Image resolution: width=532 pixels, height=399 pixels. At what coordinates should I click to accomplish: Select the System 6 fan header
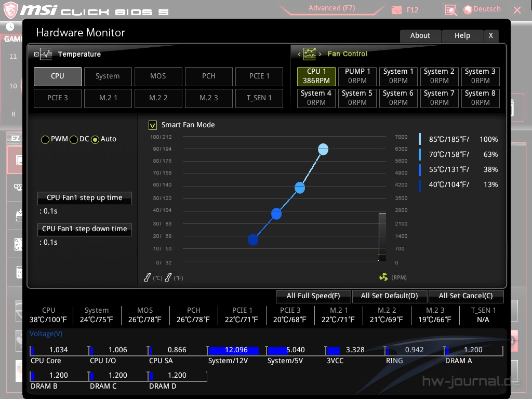tap(398, 98)
